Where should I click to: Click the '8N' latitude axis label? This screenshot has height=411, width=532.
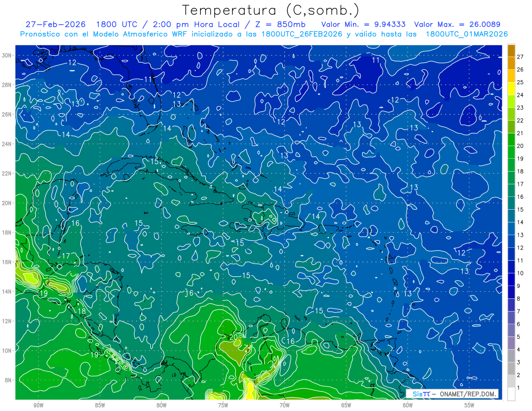coord(9,380)
